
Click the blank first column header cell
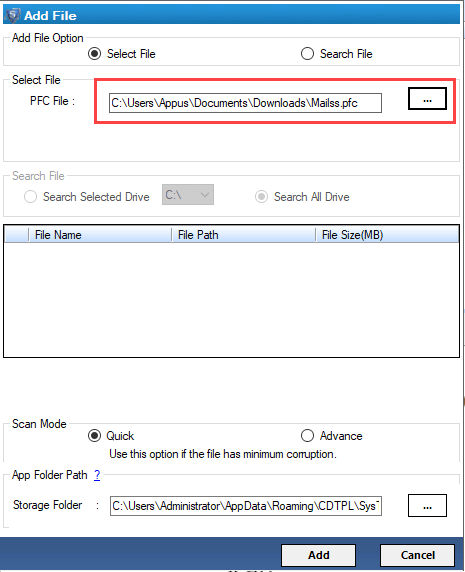(16, 235)
